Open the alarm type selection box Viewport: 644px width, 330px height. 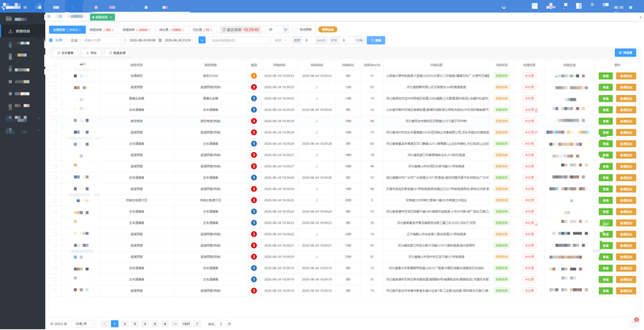pyautogui.click(x=238, y=40)
